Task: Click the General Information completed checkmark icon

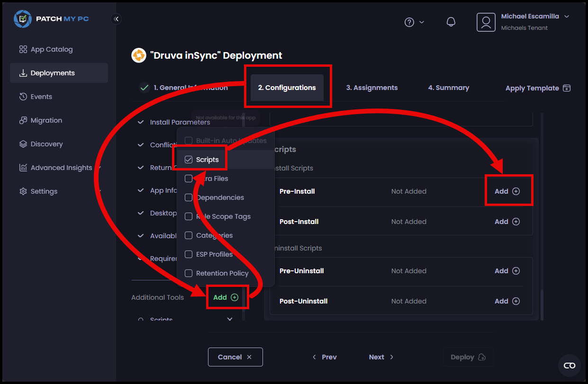Action: click(145, 88)
